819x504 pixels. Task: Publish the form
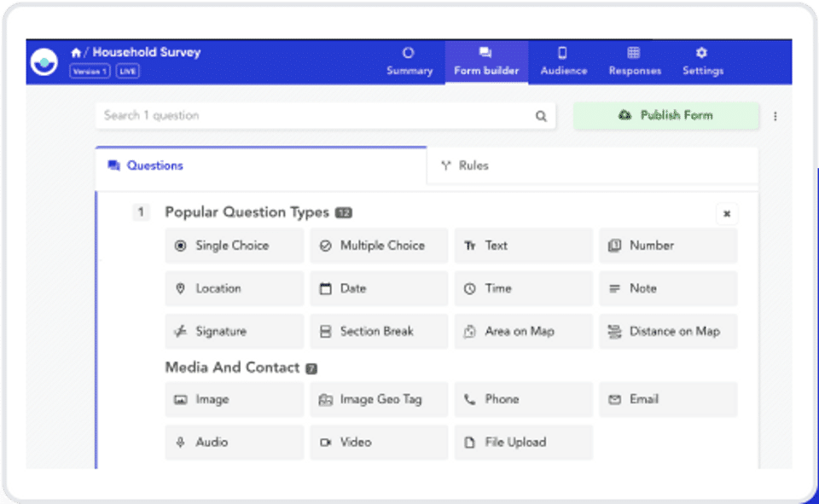pos(666,115)
